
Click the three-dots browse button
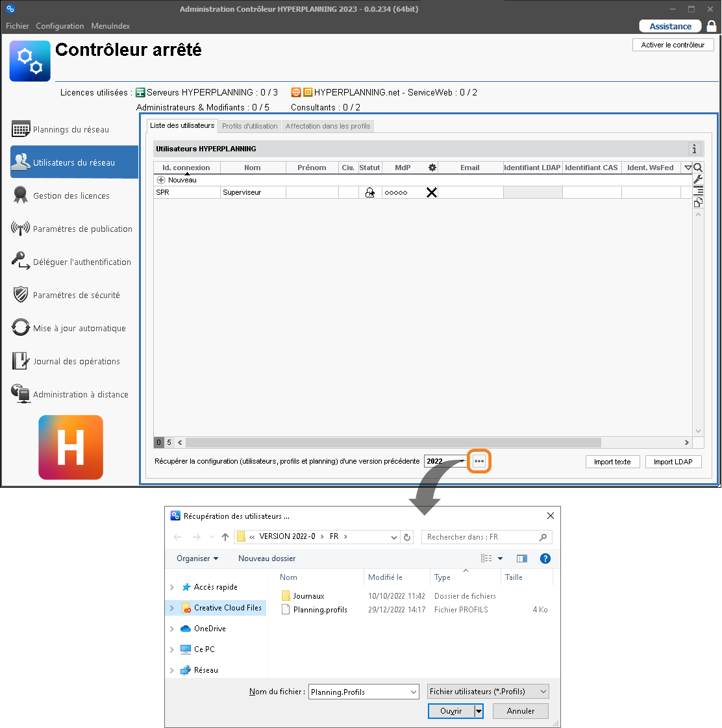pos(479,461)
